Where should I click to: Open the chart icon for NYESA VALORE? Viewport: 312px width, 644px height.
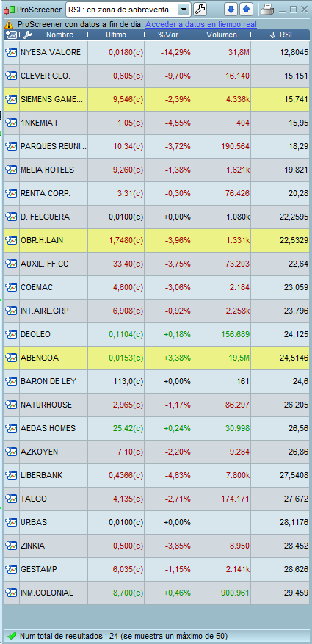[11, 53]
